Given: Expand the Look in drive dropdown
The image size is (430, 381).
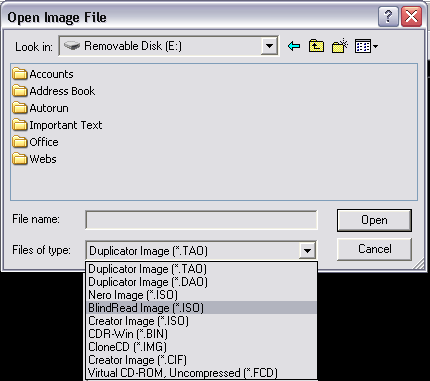Looking at the screenshot, I should click(x=269, y=46).
